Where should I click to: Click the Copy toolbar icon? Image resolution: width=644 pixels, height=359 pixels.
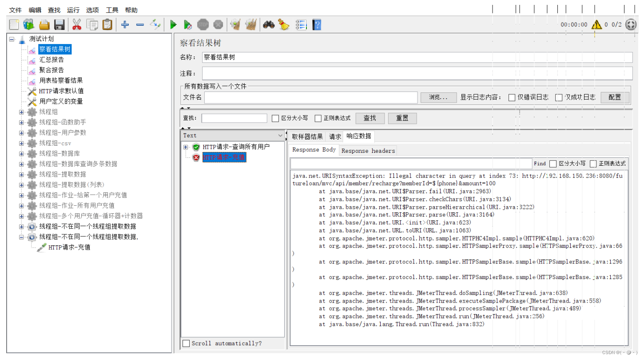click(x=92, y=25)
